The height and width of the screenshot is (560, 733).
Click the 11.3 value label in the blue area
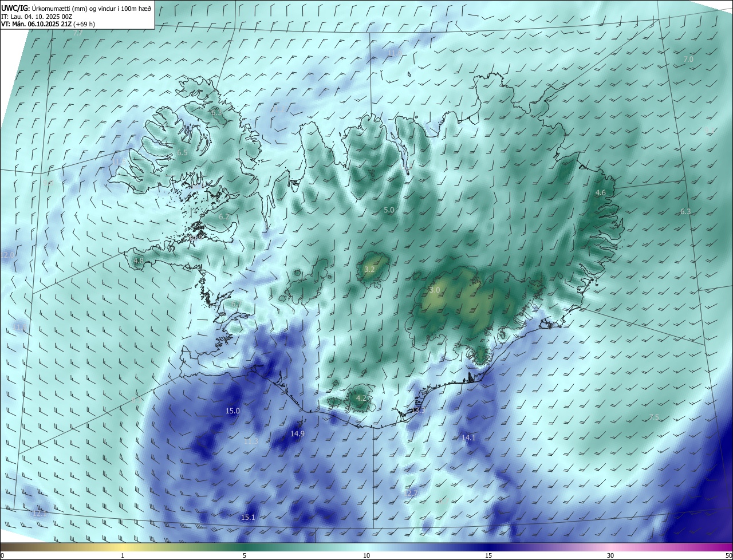(x=251, y=441)
